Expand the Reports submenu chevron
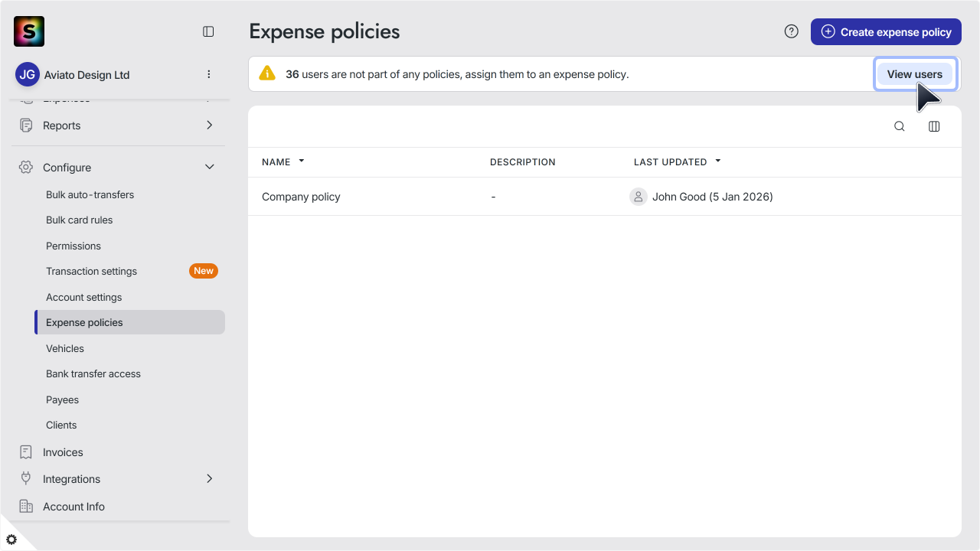The image size is (980, 551). [210, 125]
